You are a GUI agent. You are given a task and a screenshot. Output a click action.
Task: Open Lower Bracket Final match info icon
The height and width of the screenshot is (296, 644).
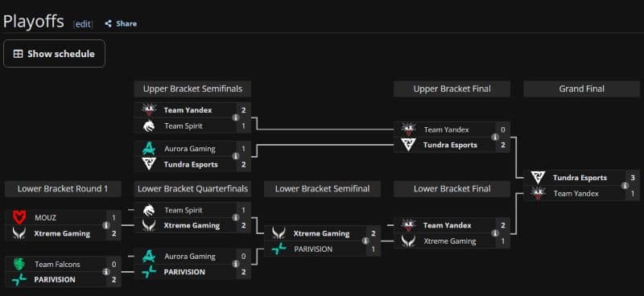[x=495, y=233]
